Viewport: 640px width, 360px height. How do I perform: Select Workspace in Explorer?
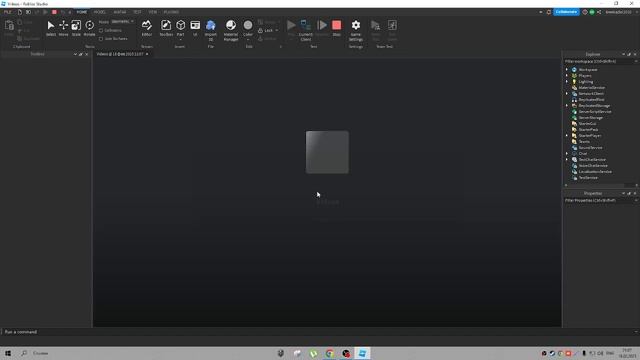coord(588,70)
